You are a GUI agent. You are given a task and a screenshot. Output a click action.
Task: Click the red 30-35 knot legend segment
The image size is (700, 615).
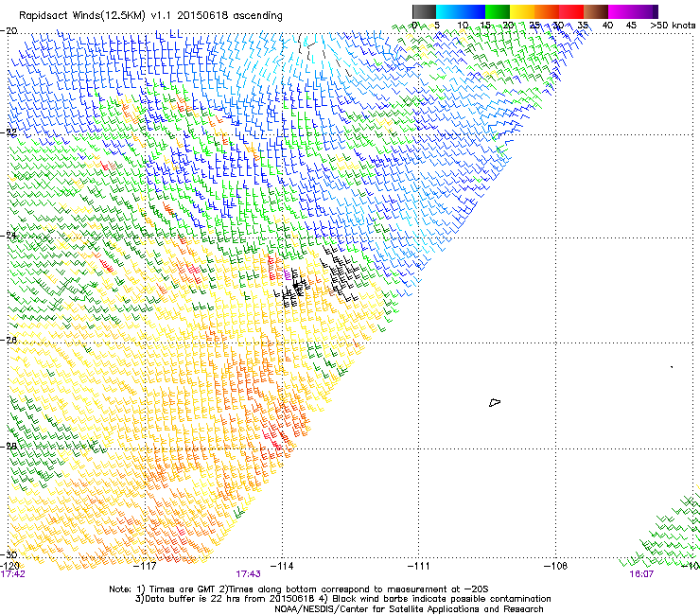pyautogui.click(x=571, y=11)
